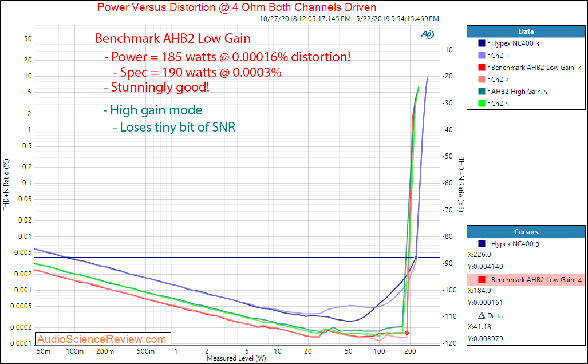Image resolution: width=588 pixels, height=364 pixels.
Task: Click AHB2 High Gain teal legend swatch
Action: tap(482, 91)
